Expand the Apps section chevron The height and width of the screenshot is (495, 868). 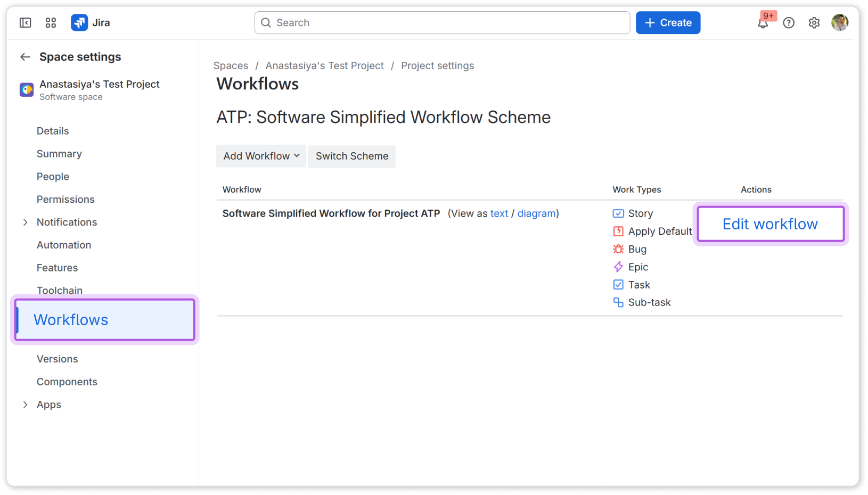25,405
